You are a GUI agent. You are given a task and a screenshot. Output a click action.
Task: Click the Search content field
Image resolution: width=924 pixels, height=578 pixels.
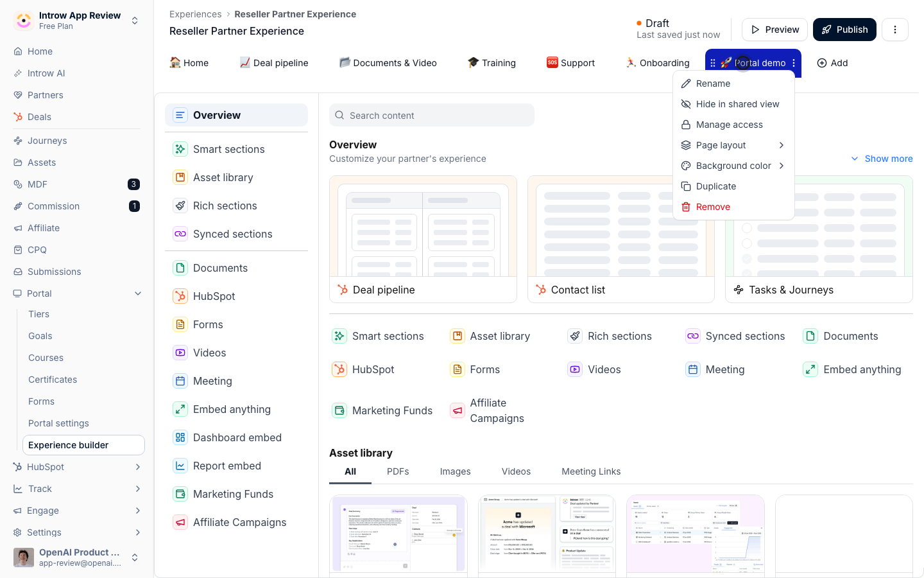(x=432, y=116)
